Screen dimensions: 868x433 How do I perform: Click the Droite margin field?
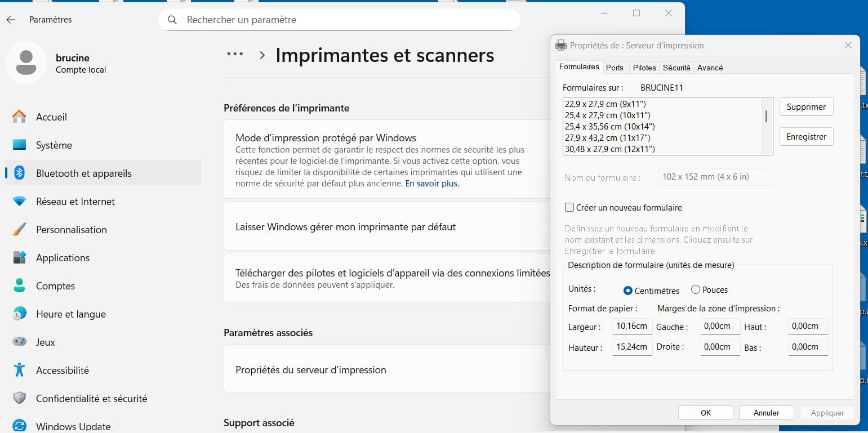(x=720, y=347)
